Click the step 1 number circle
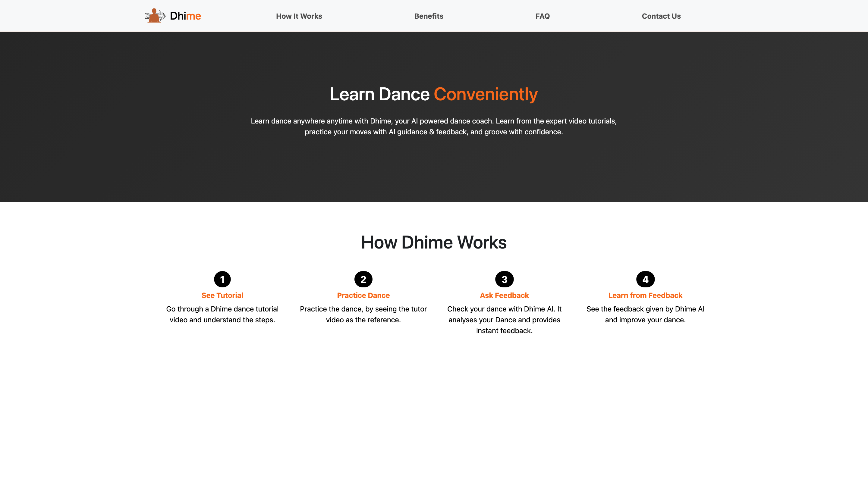The height and width of the screenshot is (488, 868). point(222,279)
